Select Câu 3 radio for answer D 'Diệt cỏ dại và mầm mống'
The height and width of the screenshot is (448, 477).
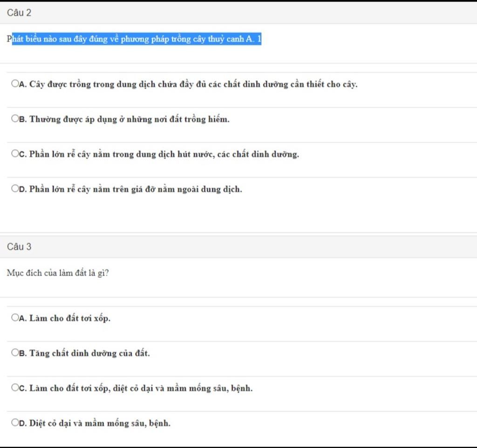tap(15, 422)
